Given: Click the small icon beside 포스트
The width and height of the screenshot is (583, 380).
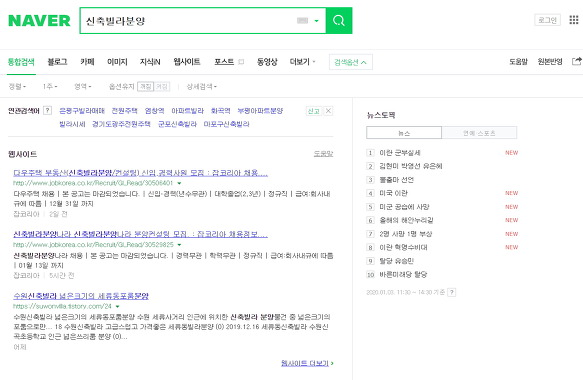Looking at the screenshot, I should [241, 62].
